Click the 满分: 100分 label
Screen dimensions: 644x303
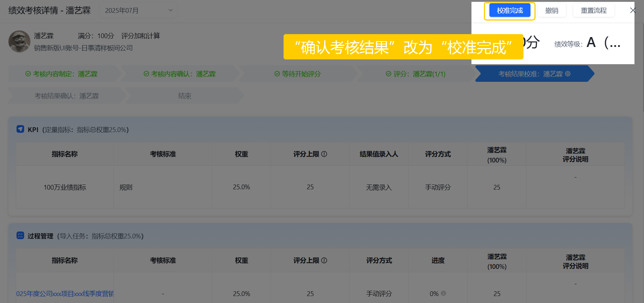click(x=96, y=36)
